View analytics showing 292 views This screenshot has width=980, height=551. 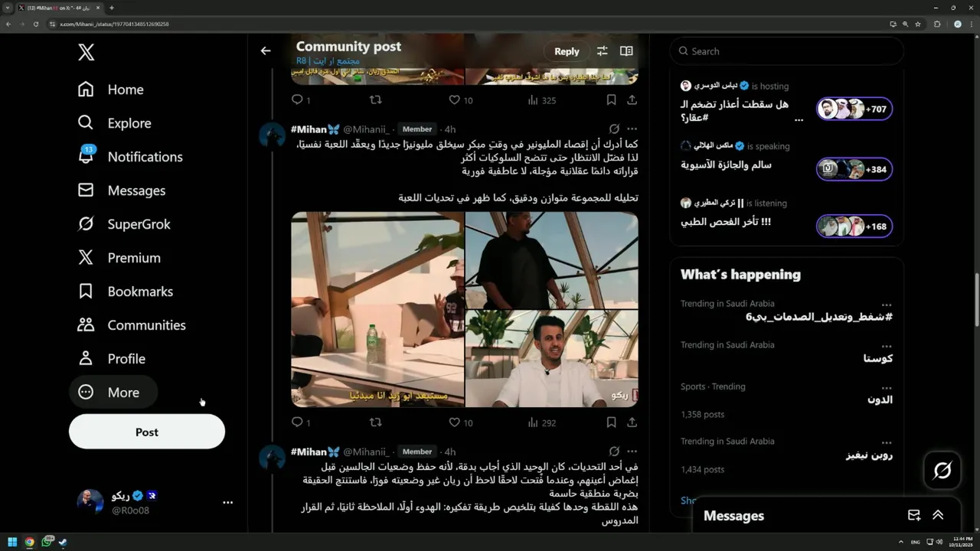click(x=541, y=422)
